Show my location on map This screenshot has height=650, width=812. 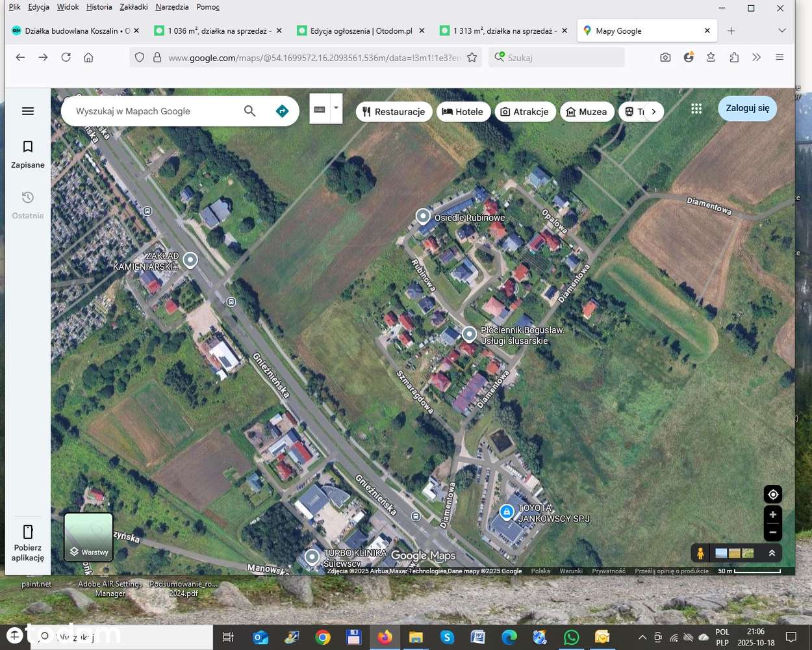click(x=773, y=494)
